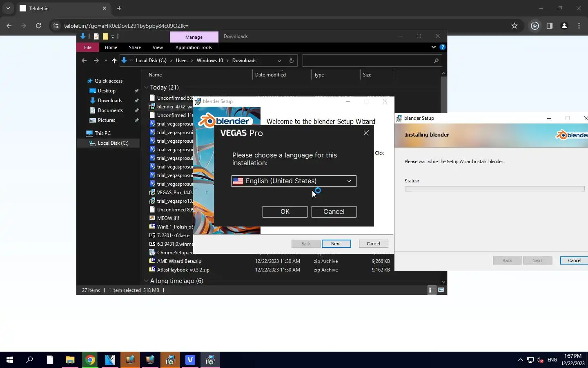Open the Chrome downloads icon
Image resolution: width=588 pixels, height=368 pixels.
535,26
